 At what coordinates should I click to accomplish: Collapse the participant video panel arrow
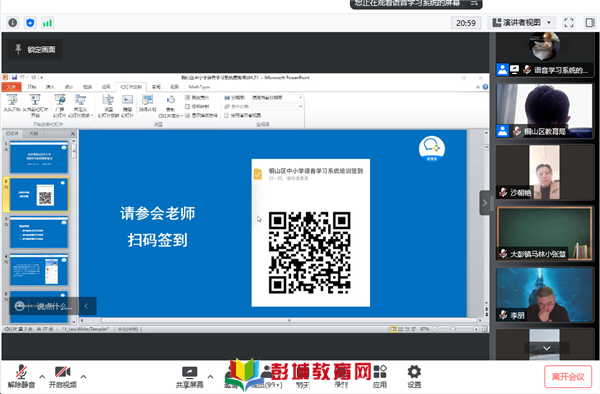pos(485,203)
